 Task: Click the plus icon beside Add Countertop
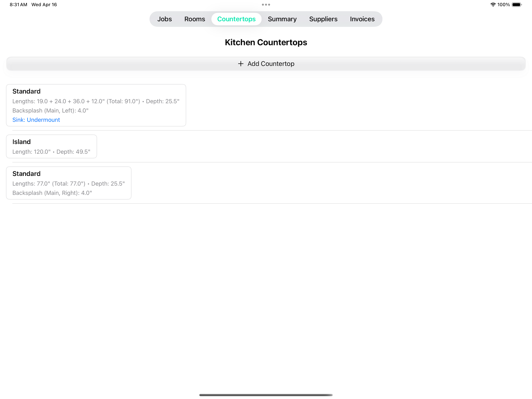point(240,64)
